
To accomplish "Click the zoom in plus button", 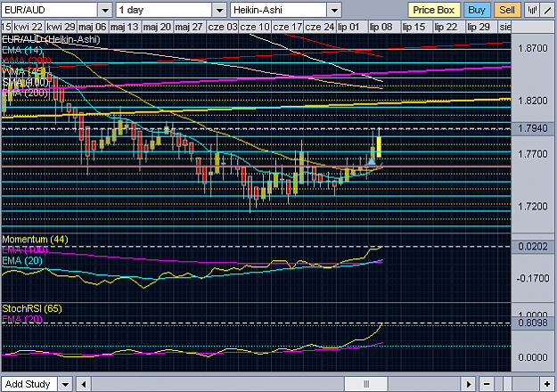I will tap(547, 384).
